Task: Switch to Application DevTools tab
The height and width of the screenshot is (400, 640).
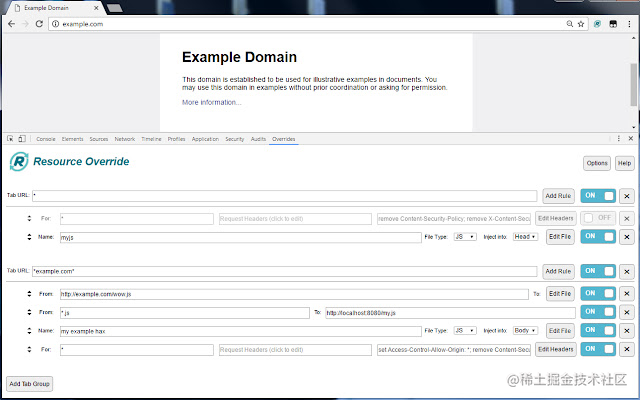Action: pos(205,139)
